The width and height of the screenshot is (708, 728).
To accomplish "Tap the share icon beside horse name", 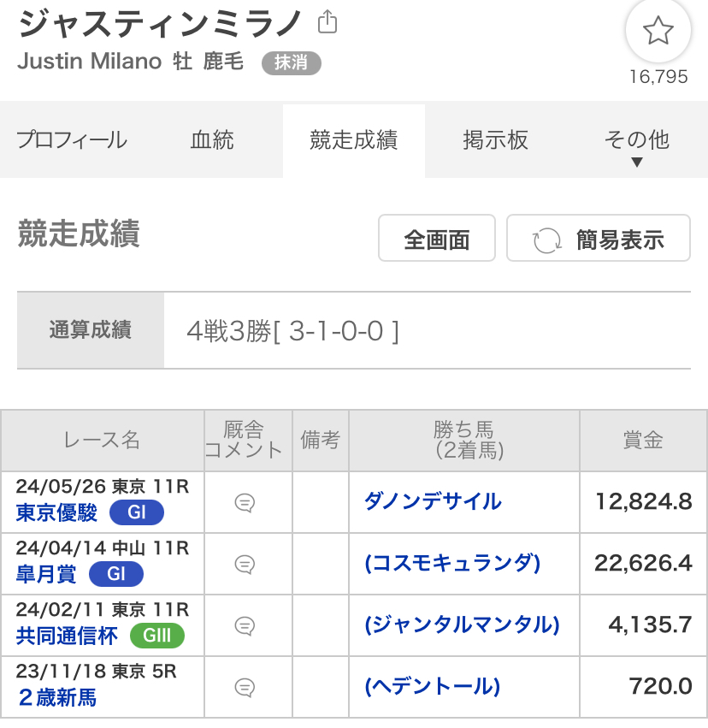I will point(327,22).
